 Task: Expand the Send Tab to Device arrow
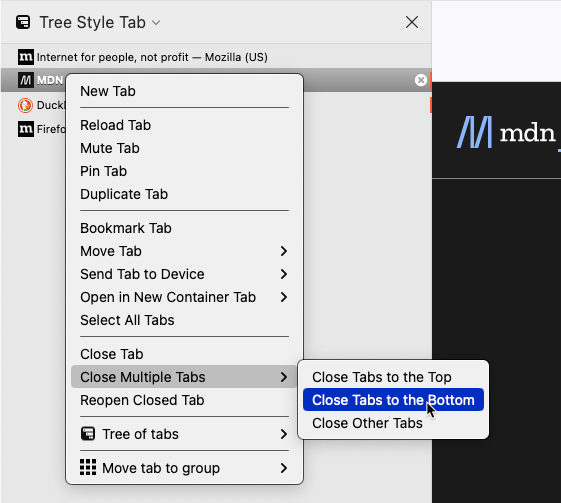click(x=284, y=274)
